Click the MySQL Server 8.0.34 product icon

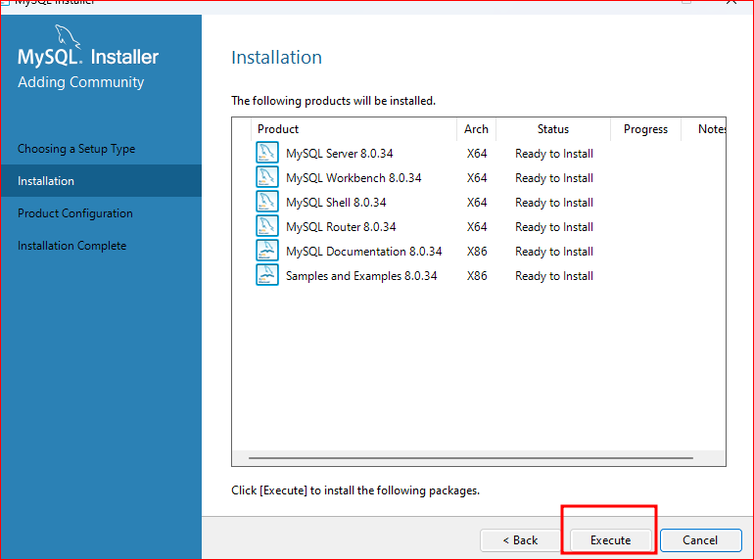[267, 153]
